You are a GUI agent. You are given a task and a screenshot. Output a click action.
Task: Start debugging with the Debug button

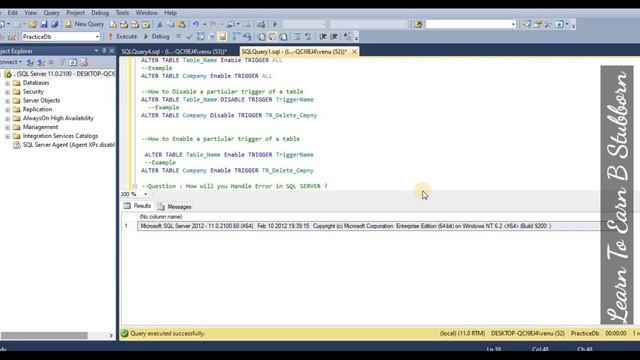point(156,36)
